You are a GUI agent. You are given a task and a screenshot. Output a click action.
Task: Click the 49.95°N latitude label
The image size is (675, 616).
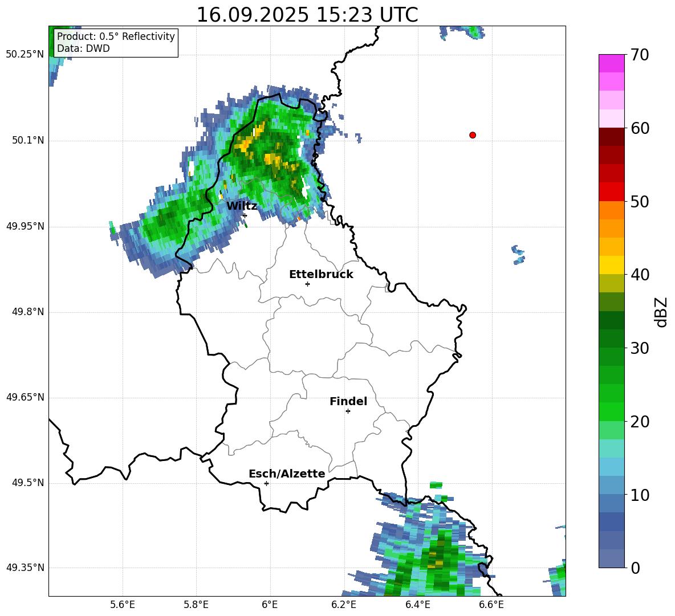coord(25,226)
